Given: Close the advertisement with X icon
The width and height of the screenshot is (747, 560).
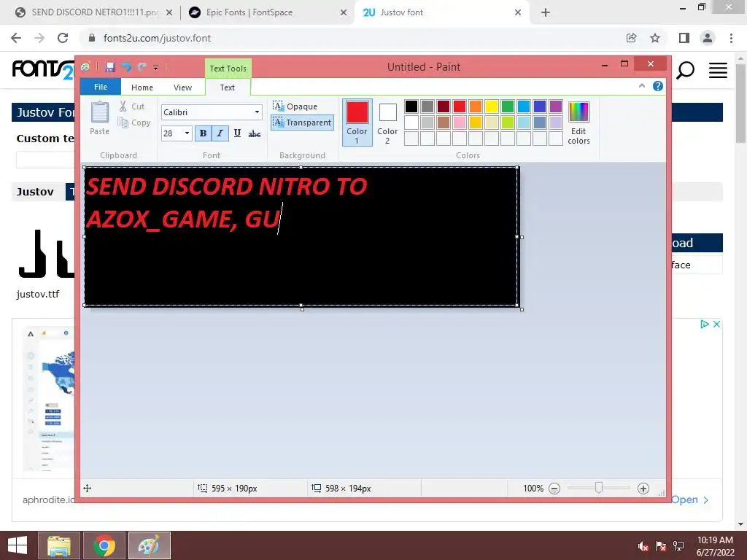Looking at the screenshot, I should [716, 324].
